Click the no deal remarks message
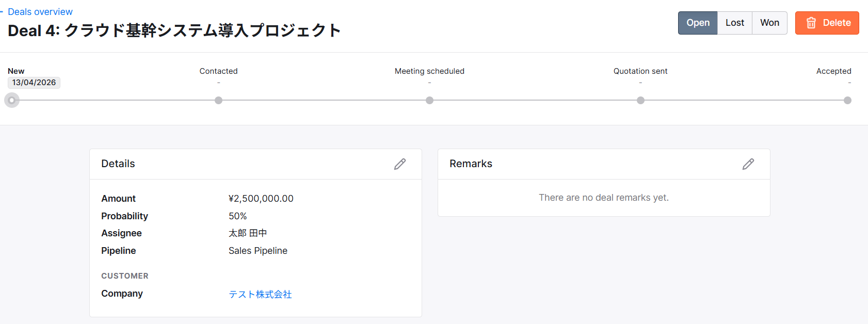 click(x=604, y=198)
